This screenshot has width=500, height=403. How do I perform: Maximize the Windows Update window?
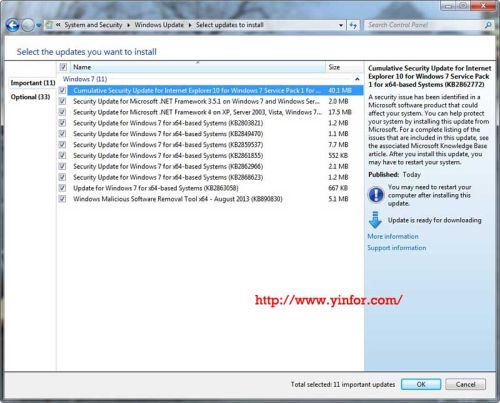click(x=463, y=6)
